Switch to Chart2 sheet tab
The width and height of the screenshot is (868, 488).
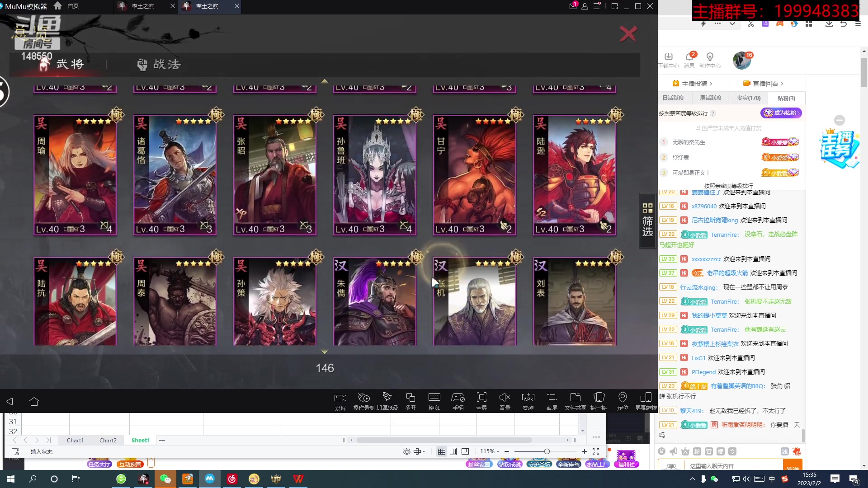(108, 440)
